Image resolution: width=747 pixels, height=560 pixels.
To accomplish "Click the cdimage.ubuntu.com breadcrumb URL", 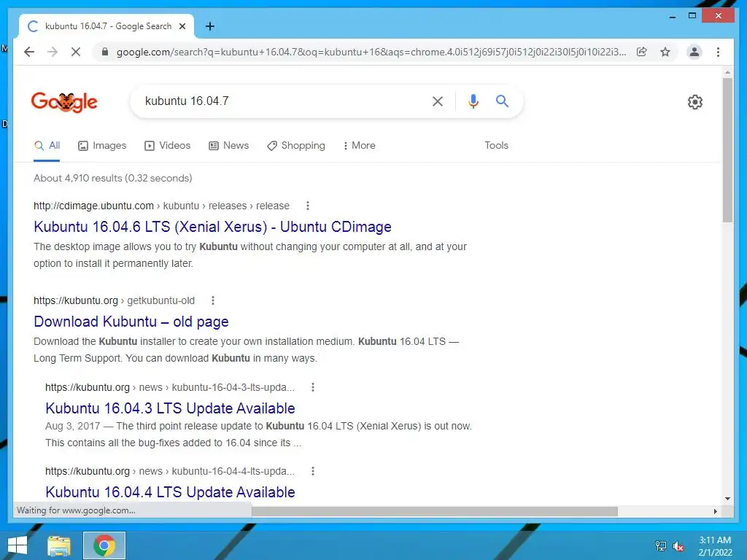I will tap(161, 206).
